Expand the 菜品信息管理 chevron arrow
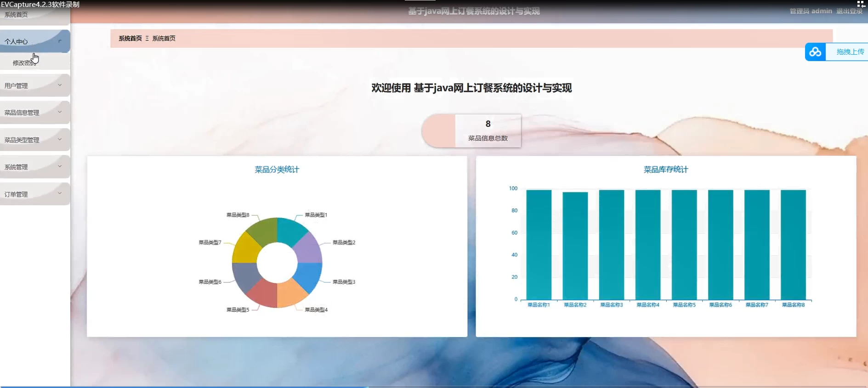 (60, 112)
